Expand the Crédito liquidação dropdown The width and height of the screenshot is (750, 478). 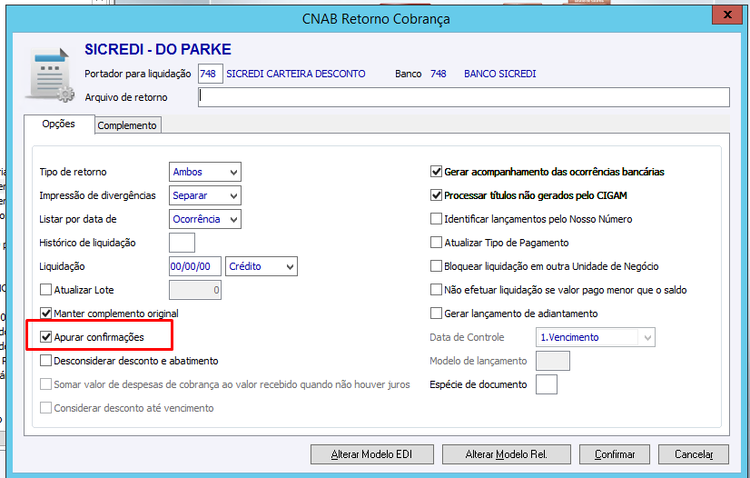coord(261,266)
